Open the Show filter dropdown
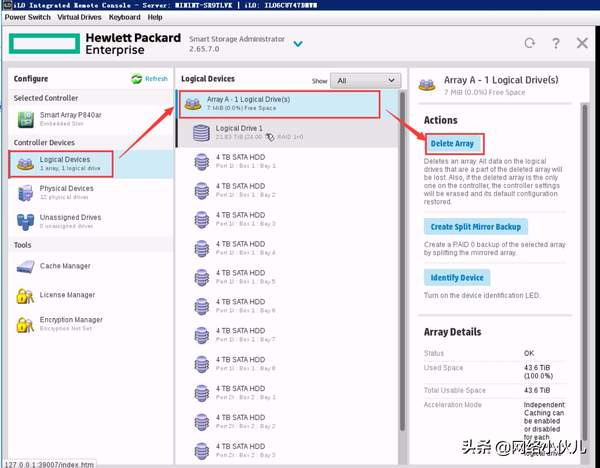The width and height of the screenshot is (600, 468). (x=366, y=81)
